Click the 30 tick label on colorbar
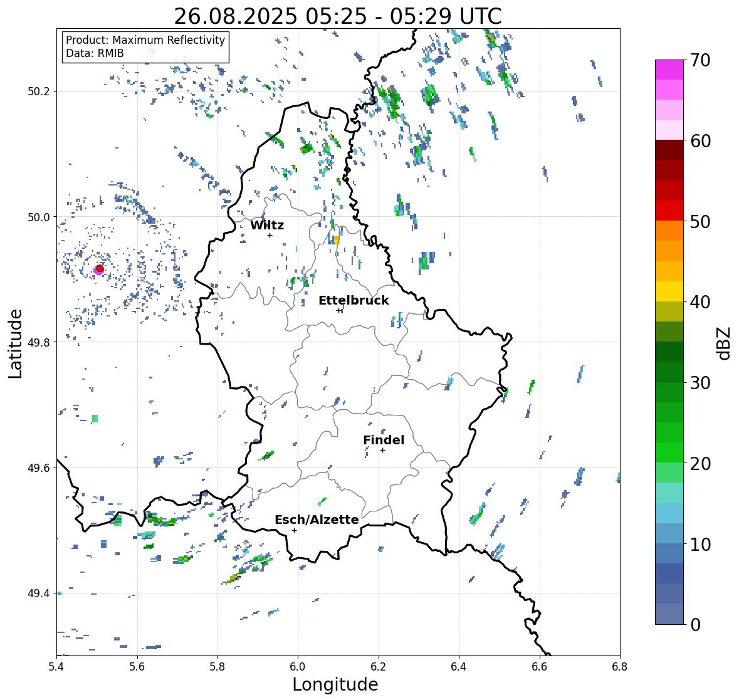 700,382
